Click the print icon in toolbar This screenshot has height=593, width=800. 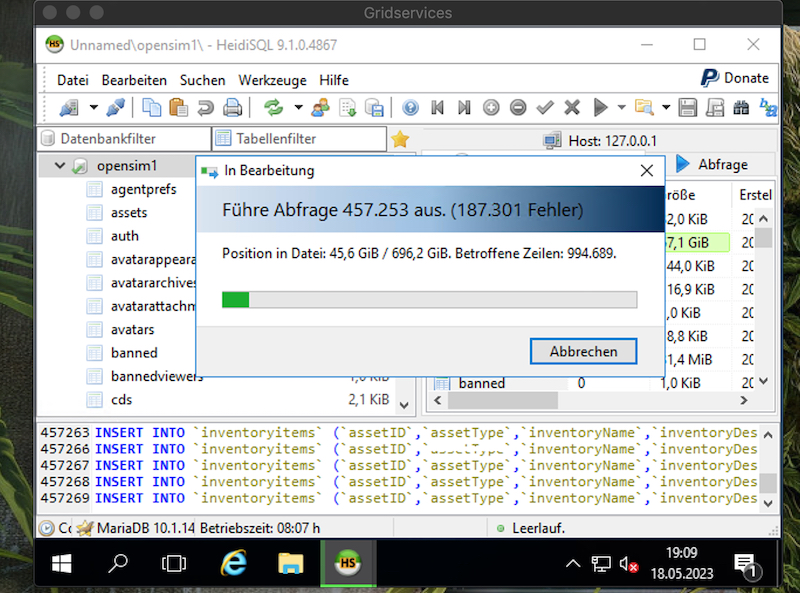(232, 108)
